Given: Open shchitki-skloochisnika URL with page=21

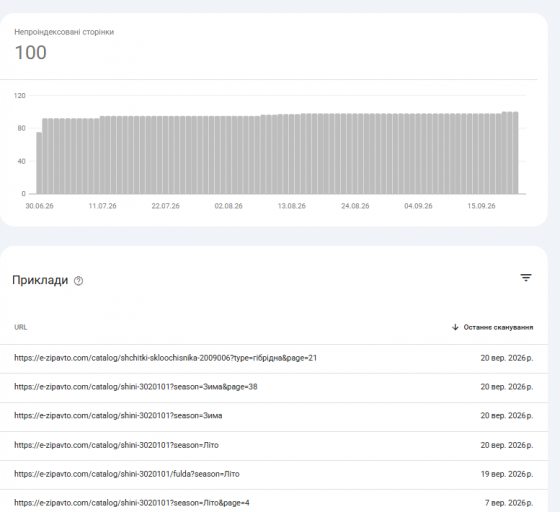Looking at the screenshot, I should pyautogui.click(x=165, y=358).
